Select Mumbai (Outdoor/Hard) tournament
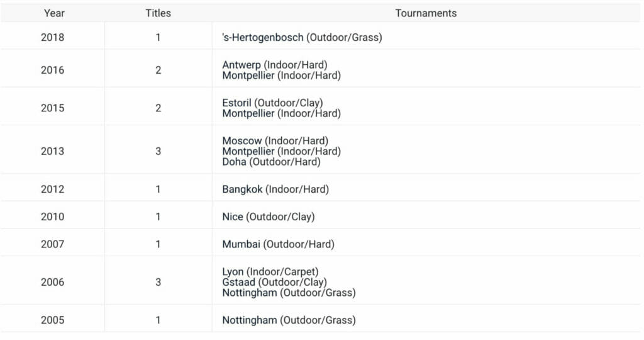This screenshot has width=644, height=340. click(x=278, y=244)
